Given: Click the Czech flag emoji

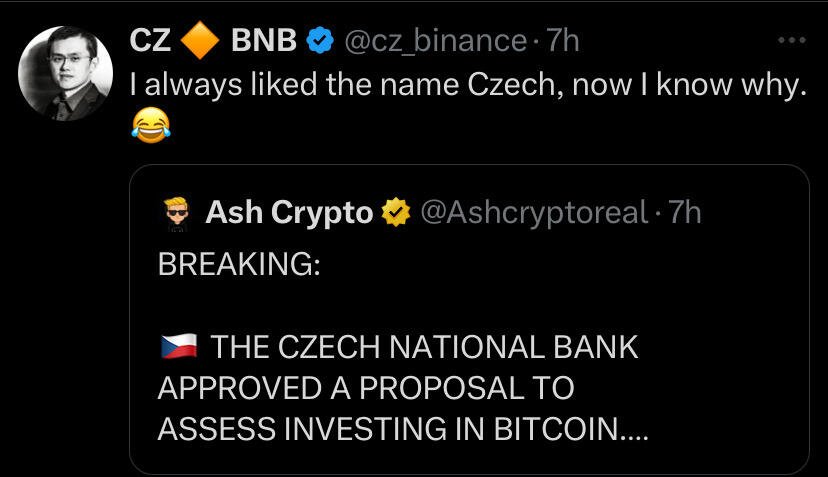Looking at the screenshot, I should (179, 347).
